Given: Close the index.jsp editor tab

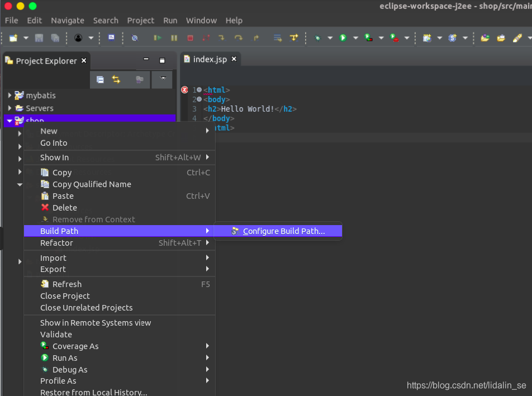Looking at the screenshot, I should point(234,59).
